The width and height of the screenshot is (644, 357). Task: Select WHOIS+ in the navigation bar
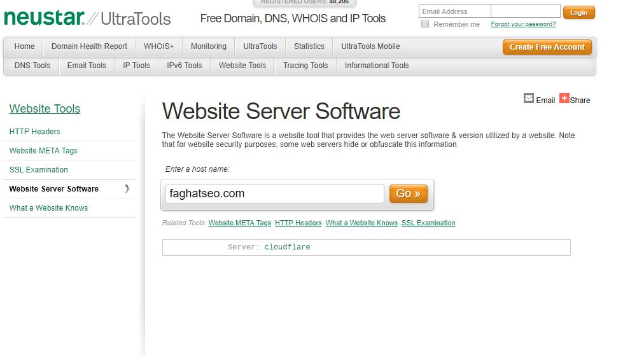click(159, 46)
